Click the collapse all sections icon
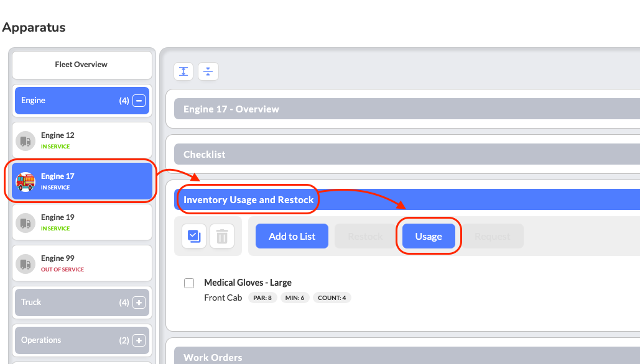This screenshot has width=640, height=364. (208, 71)
